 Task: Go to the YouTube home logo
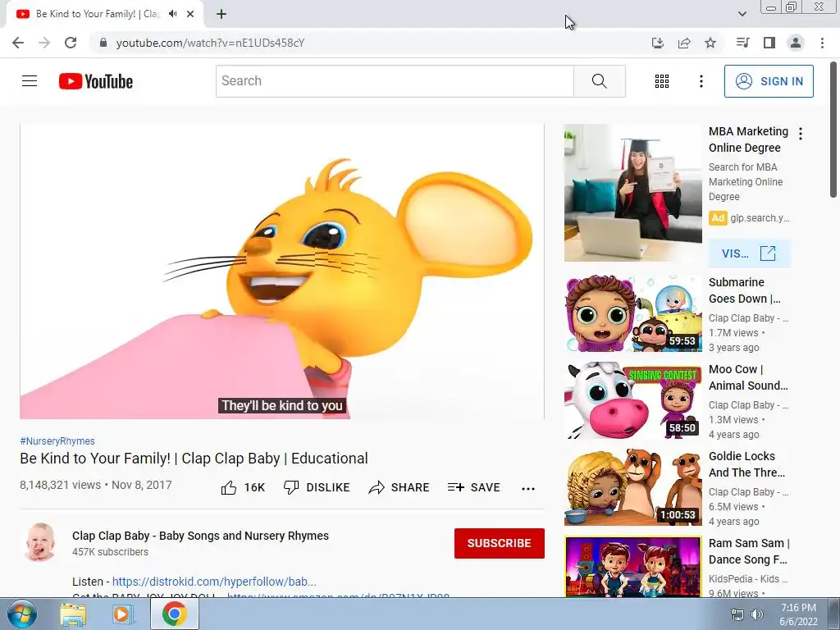(96, 81)
